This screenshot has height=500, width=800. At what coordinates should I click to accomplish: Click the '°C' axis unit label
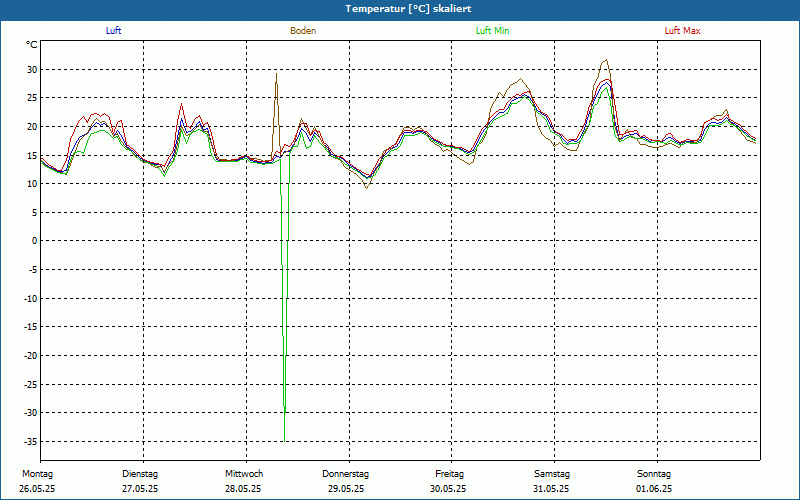(32, 45)
